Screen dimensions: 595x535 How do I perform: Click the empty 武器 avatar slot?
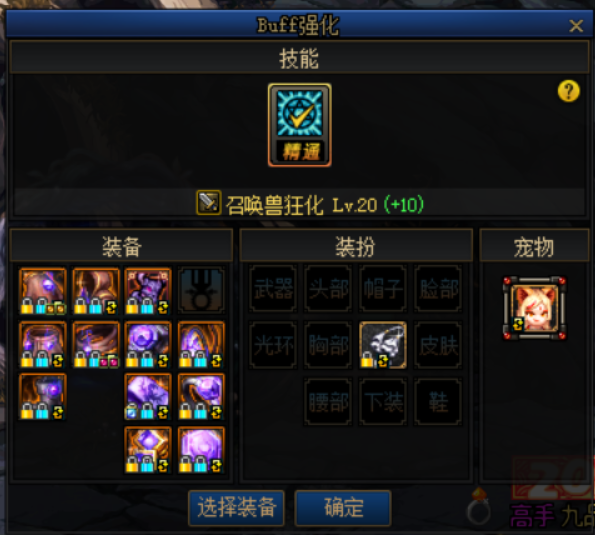[273, 288]
